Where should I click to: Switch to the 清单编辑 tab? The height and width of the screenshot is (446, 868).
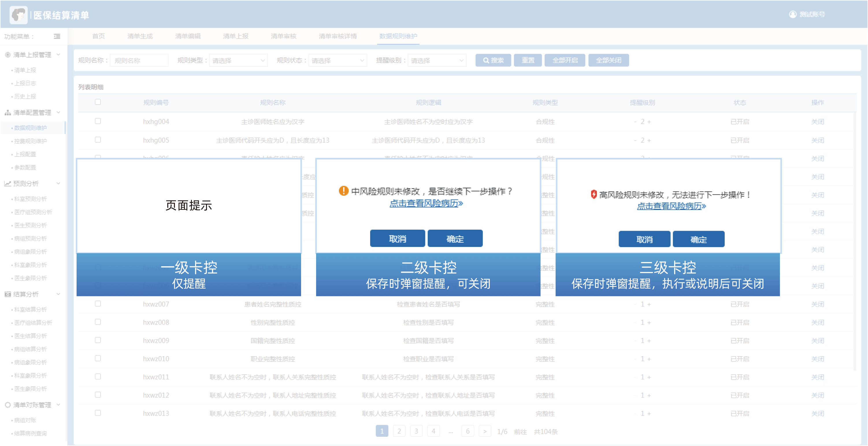(x=188, y=36)
